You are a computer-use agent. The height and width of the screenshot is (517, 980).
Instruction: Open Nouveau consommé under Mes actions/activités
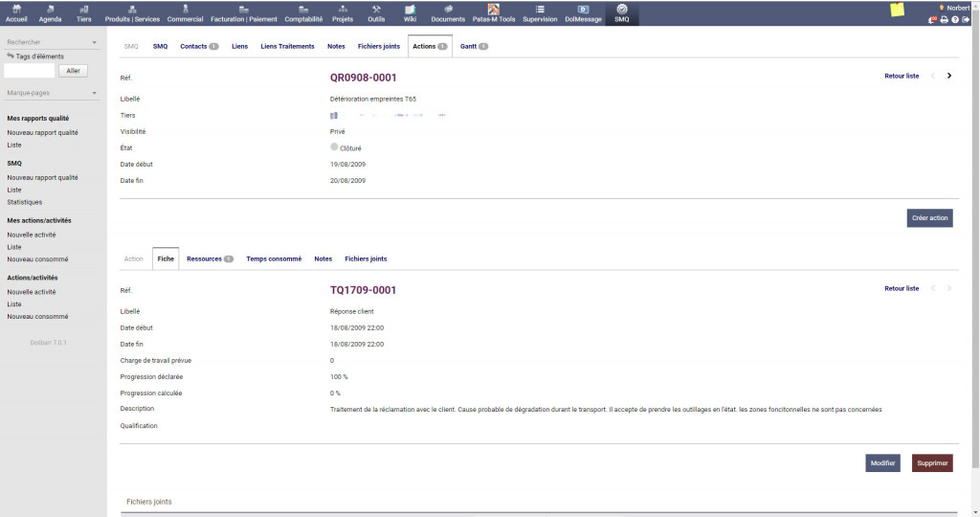pos(37,259)
